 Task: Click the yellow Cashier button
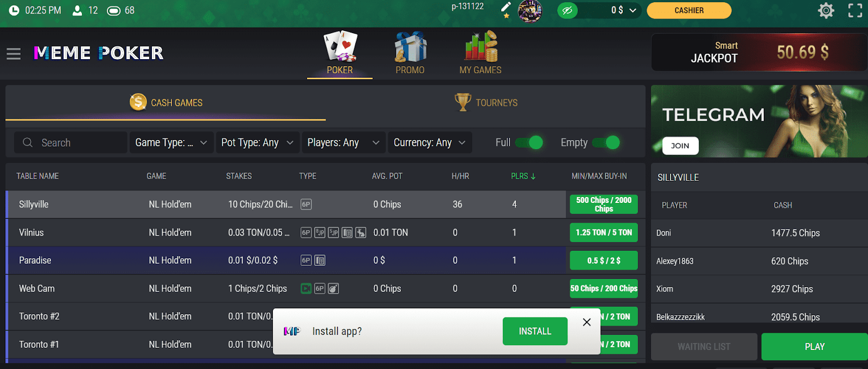point(689,10)
